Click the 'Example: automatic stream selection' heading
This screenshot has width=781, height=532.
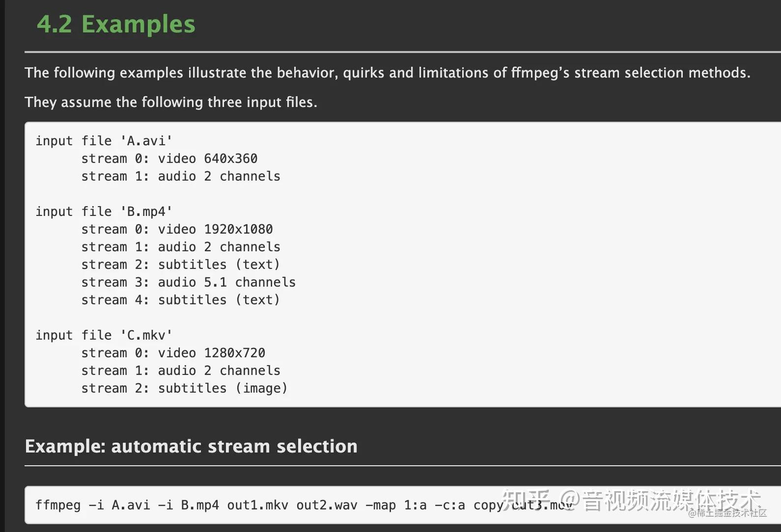click(191, 446)
